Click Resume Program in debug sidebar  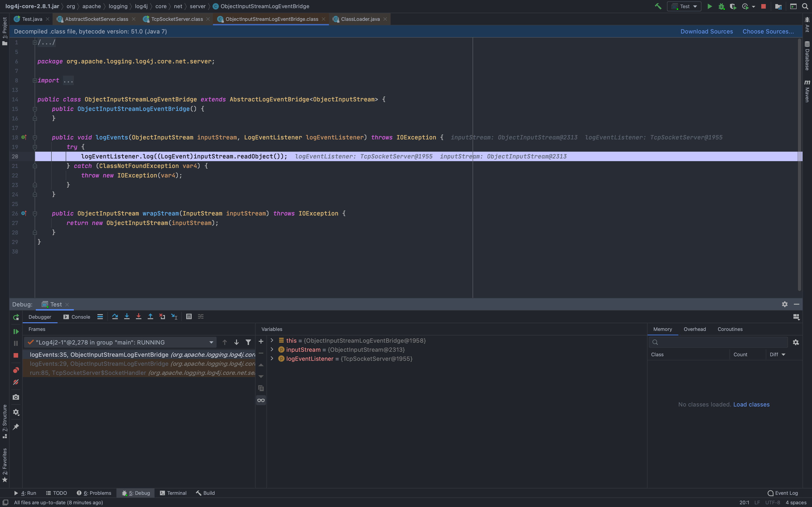[x=16, y=331]
